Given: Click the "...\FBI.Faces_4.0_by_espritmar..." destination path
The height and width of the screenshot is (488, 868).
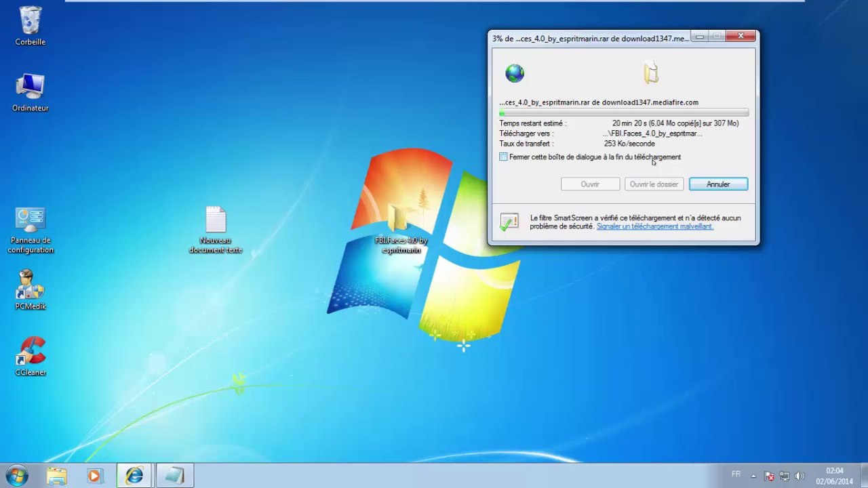Looking at the screenshot, I should coord(652,134).
